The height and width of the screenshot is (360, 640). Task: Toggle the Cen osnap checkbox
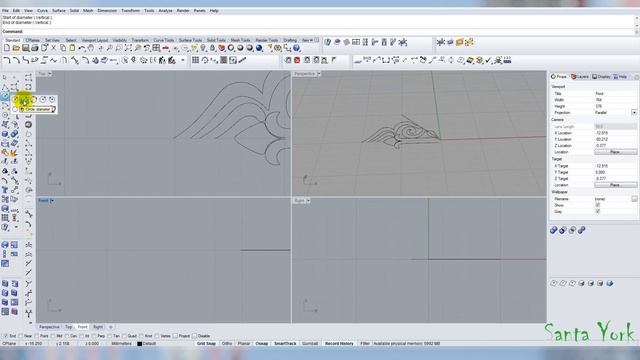pyautogui.click(x=67, y=336)
